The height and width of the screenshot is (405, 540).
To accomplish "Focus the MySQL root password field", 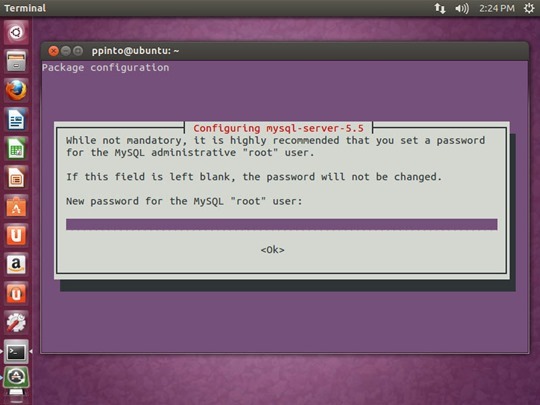I will [281, 224].
